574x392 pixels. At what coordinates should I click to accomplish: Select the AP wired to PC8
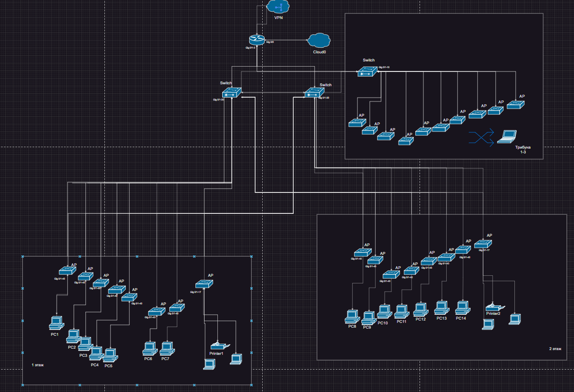(x=363, y=253)
